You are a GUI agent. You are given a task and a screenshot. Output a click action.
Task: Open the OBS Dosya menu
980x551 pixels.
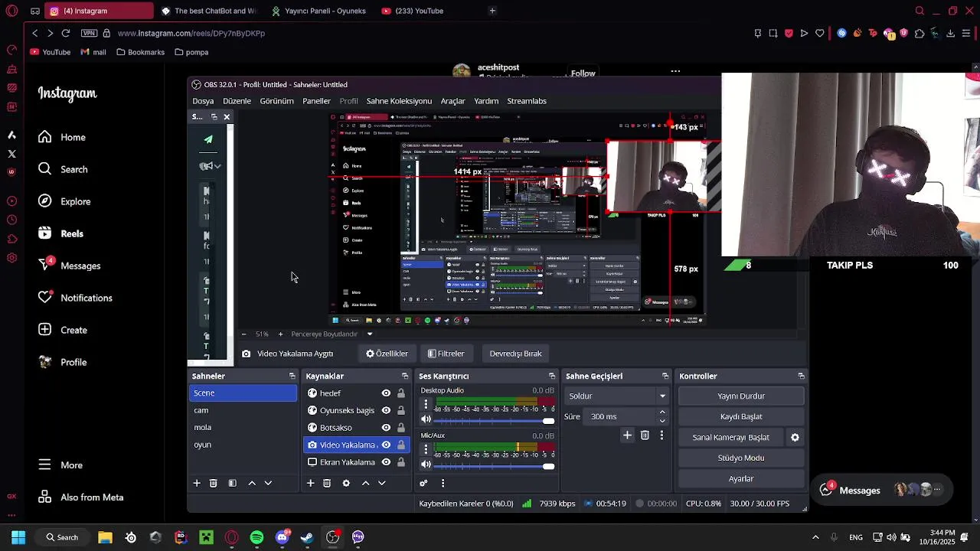click(203, 101)
